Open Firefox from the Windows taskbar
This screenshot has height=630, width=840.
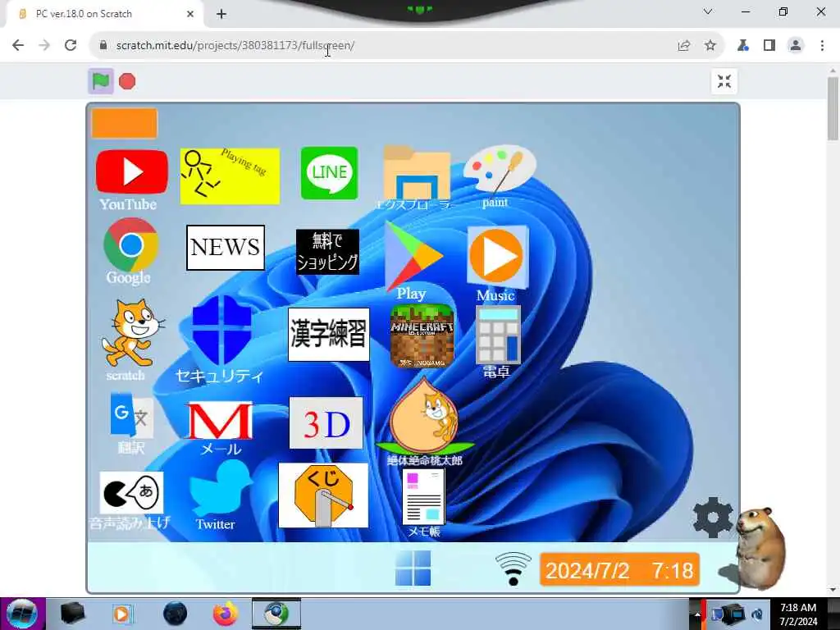226,614
